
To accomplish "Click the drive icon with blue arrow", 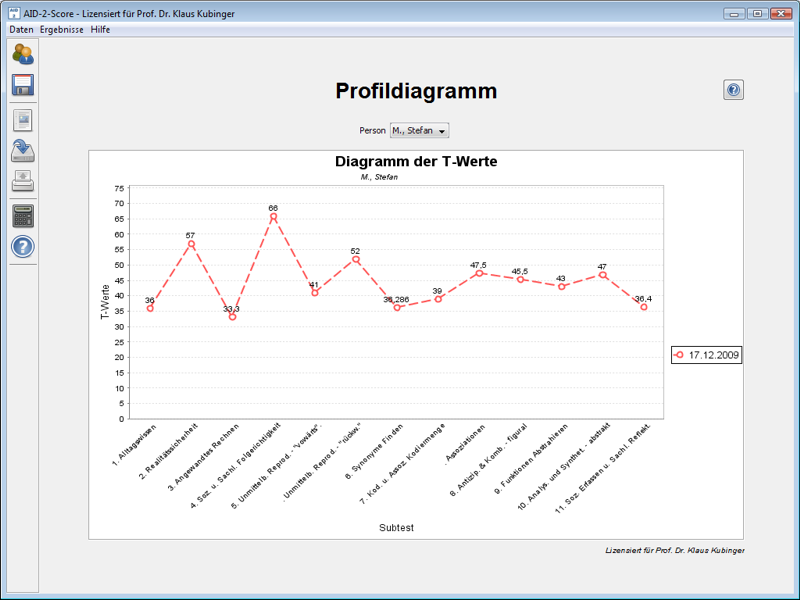I will tap(23, 151).
